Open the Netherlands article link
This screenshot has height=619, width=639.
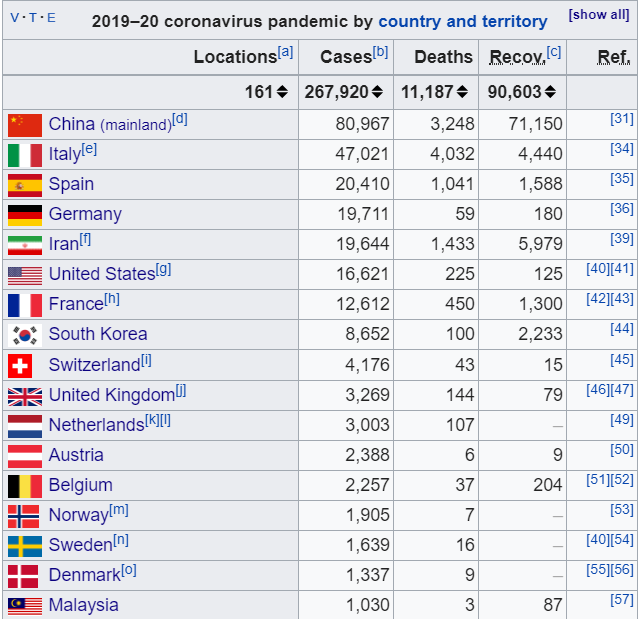click(x=97, y=425)
